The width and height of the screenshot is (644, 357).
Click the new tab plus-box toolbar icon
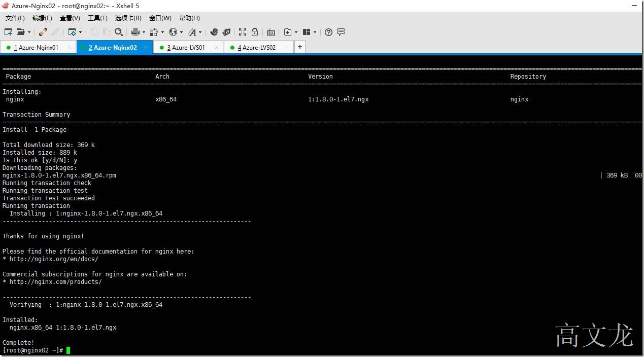click(x=288, y=32)
